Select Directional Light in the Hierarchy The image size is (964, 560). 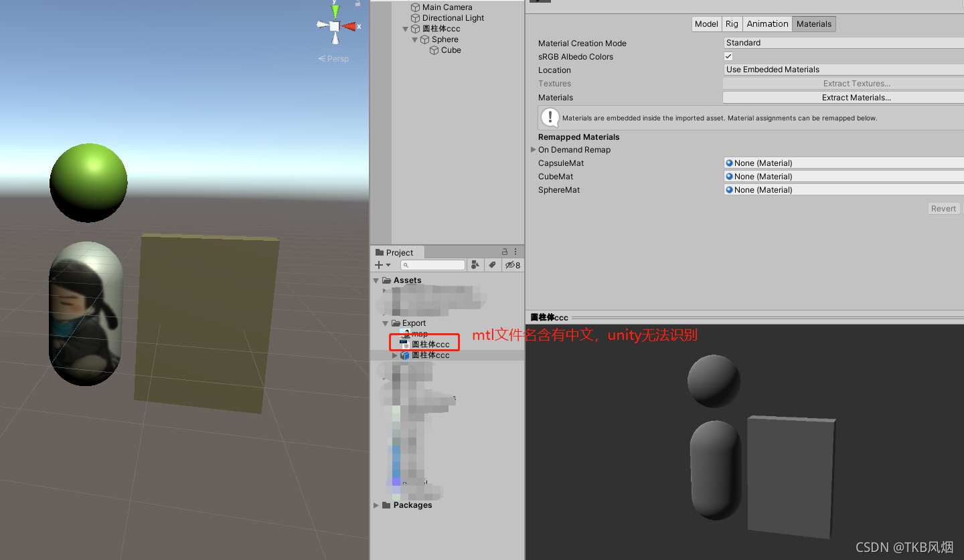coord(453,18)
